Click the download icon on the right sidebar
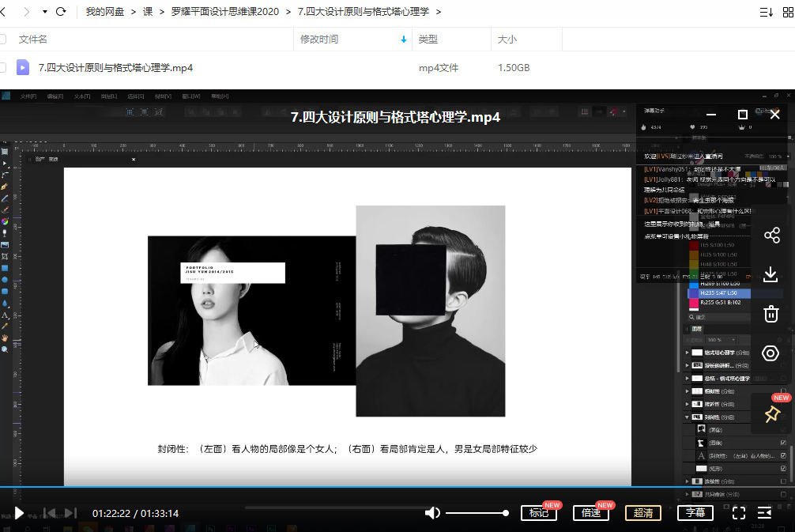795x532 pixels. coord(771,274)
